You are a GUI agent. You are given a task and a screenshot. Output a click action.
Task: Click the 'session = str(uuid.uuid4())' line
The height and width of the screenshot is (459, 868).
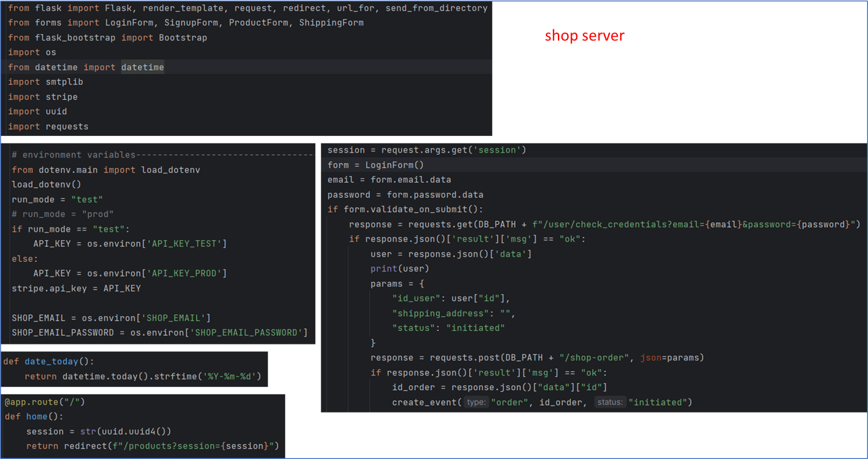point(98,432)
